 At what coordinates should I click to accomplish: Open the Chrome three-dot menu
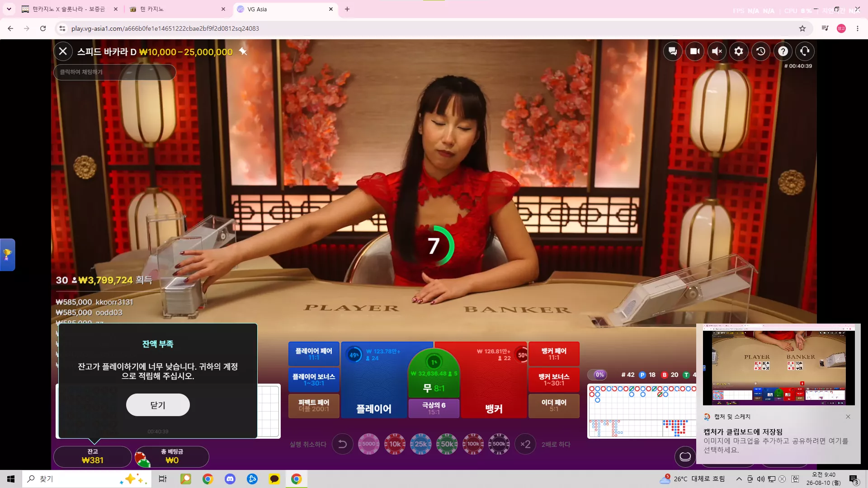[x=858, y=28]
